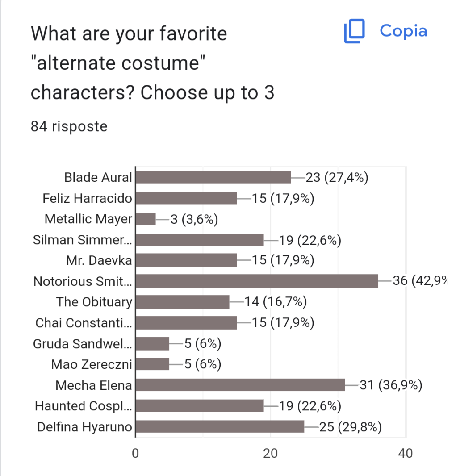The image size is (460, 476).
Task: Click the longest bar, Notorious Smit
Action: 256,281
